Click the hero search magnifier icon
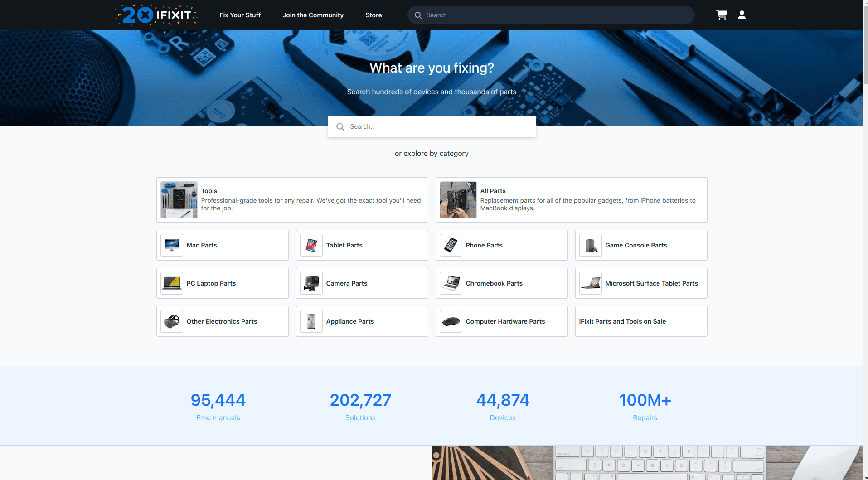This screenshot has height=480, width=868. (340, 127)
